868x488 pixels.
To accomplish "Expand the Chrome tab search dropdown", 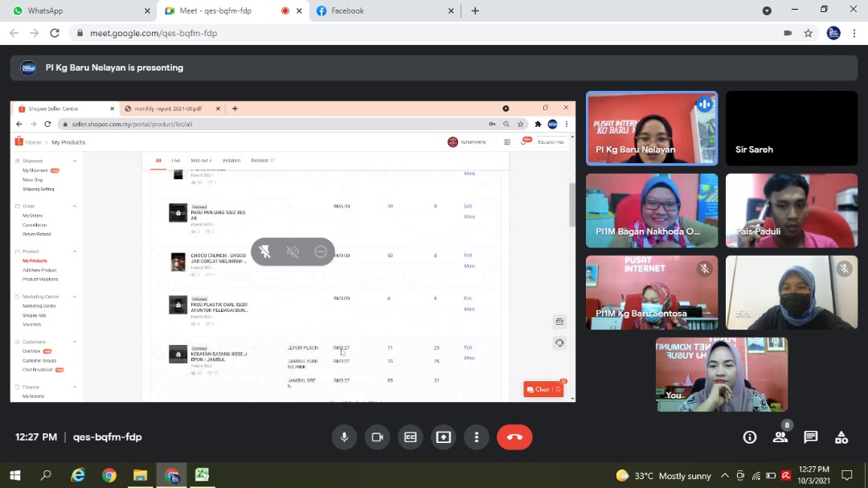I will click(767, 10).
